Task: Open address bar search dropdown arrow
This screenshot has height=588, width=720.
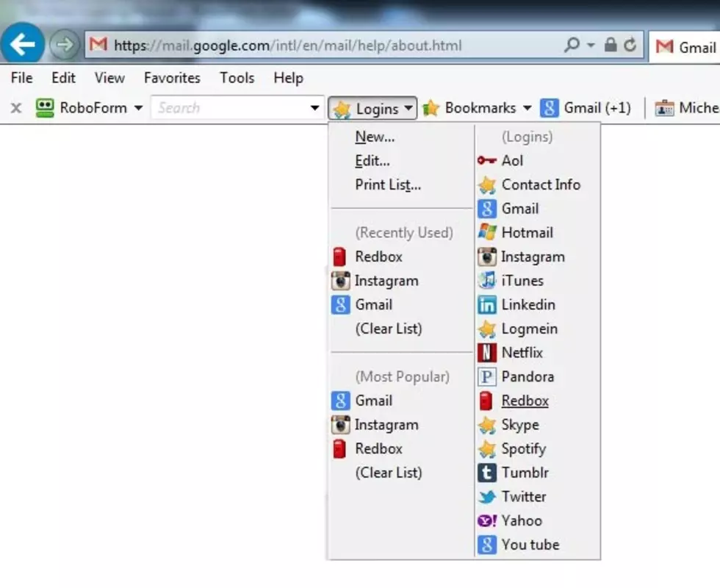Action: [x=591, y=45]
